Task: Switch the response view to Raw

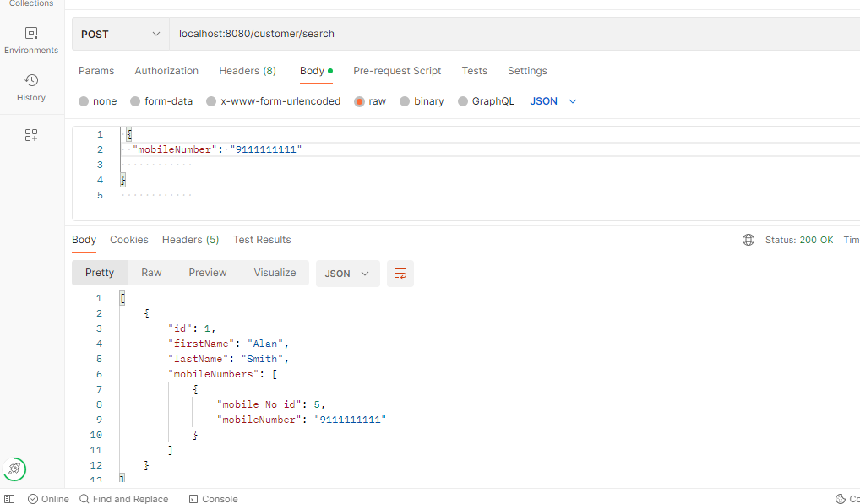Action: (151, 273)
